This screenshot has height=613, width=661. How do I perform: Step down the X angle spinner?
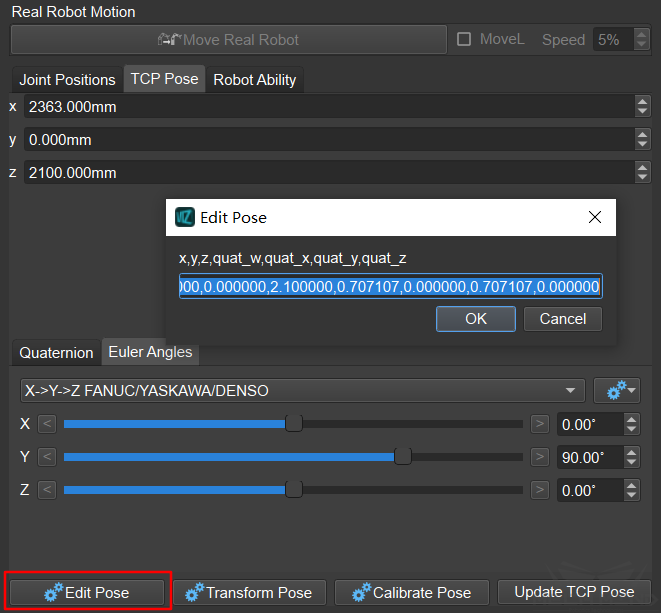pyautogui.click(x=631, y=430)
